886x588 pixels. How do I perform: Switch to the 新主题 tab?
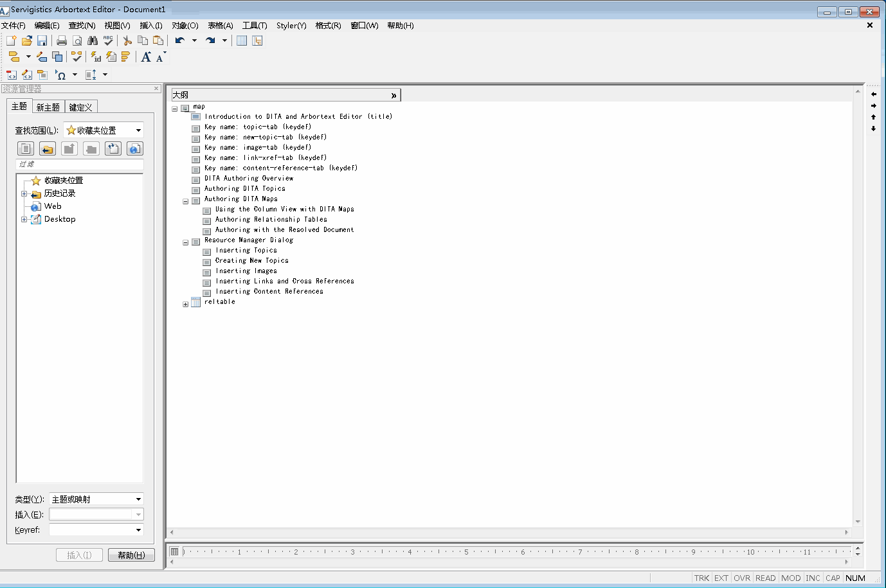coord(48,107)
